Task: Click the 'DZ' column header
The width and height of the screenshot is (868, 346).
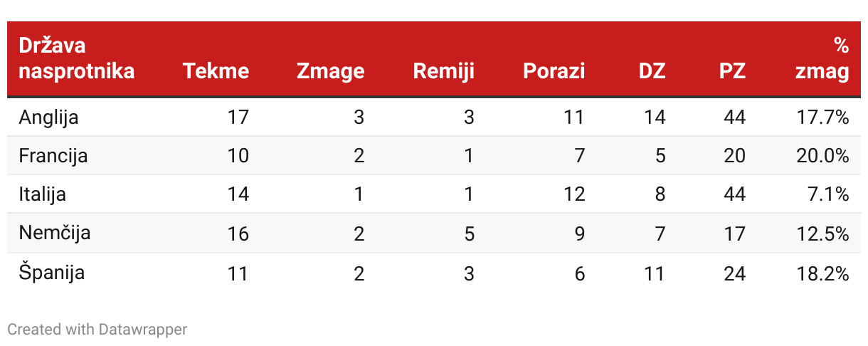Action: point(652,71)
